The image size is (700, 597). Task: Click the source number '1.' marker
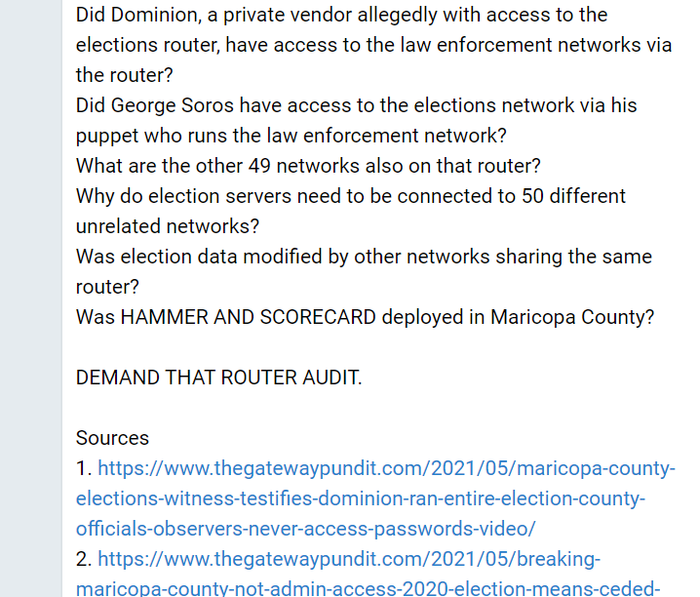point(84,469)
